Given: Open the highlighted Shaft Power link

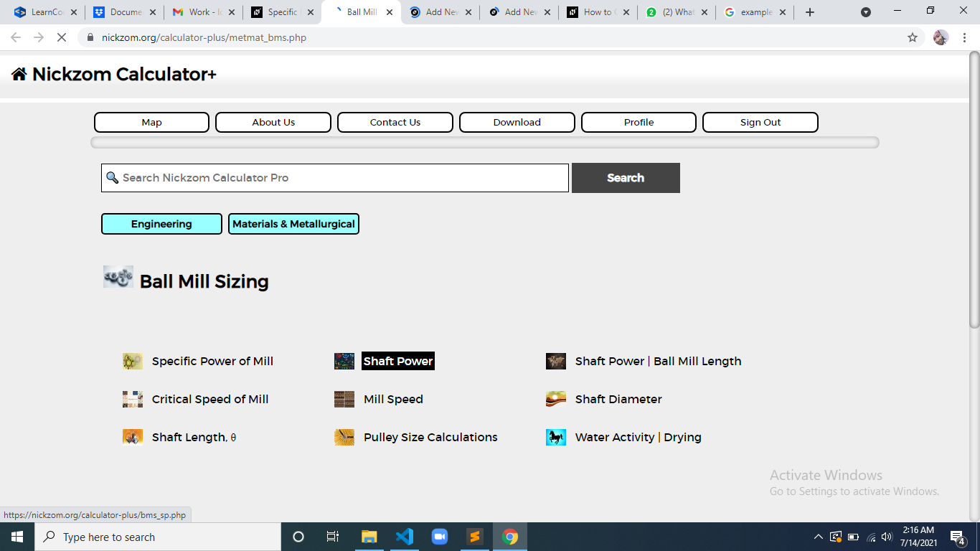Looking at the screenshot, I should point(398,361).
